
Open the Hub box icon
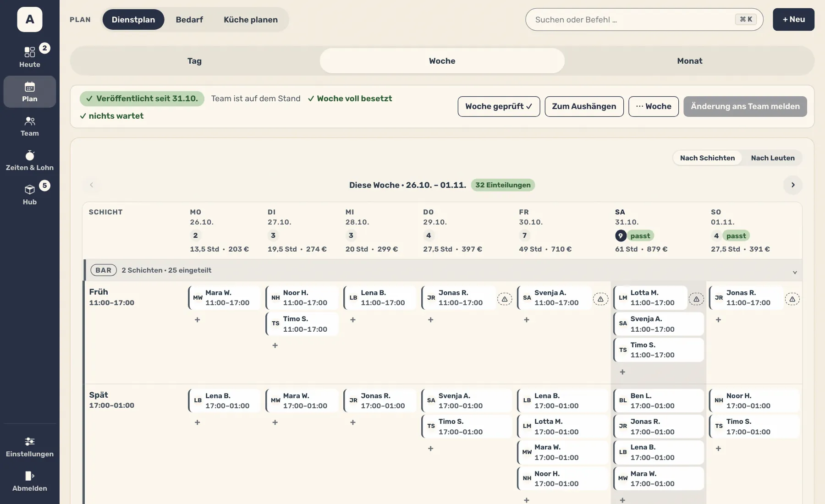click(29, 190)
